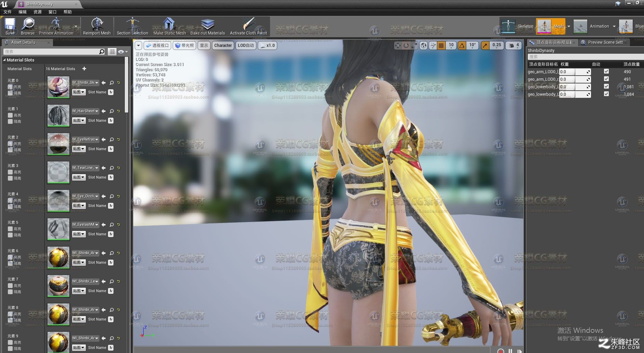
Task: Click the 显示 show button
Action: tap(204, 45)
